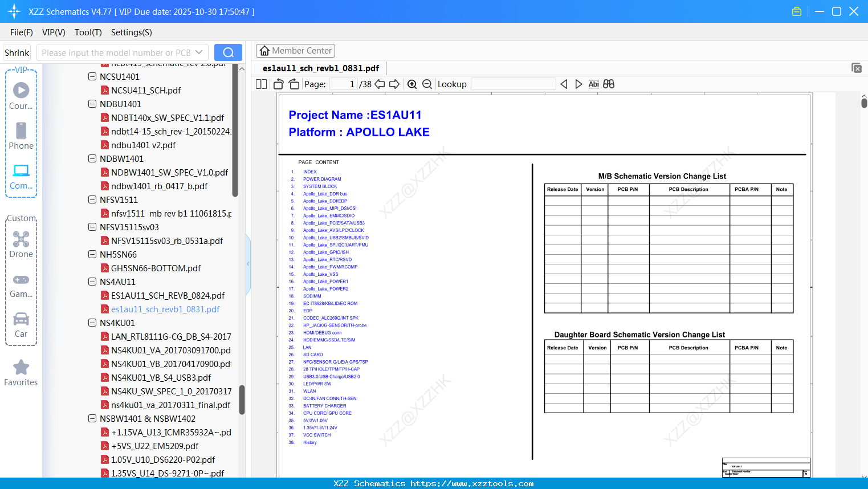This screenshot has width=868, height=489.
Task: Click the BATTERY CHARGER index entry
Action: [x=324, y=406]
